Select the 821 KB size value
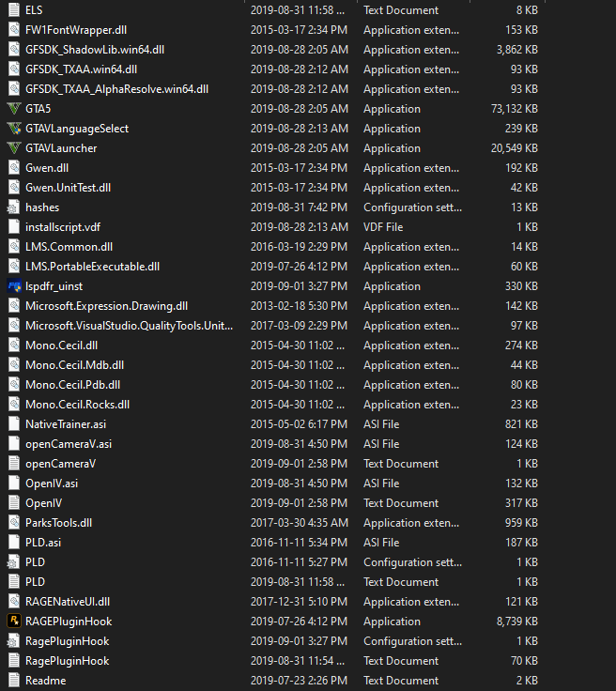Image resolution: width=616 pixels, height=691 pixels. tap(521, 424)
